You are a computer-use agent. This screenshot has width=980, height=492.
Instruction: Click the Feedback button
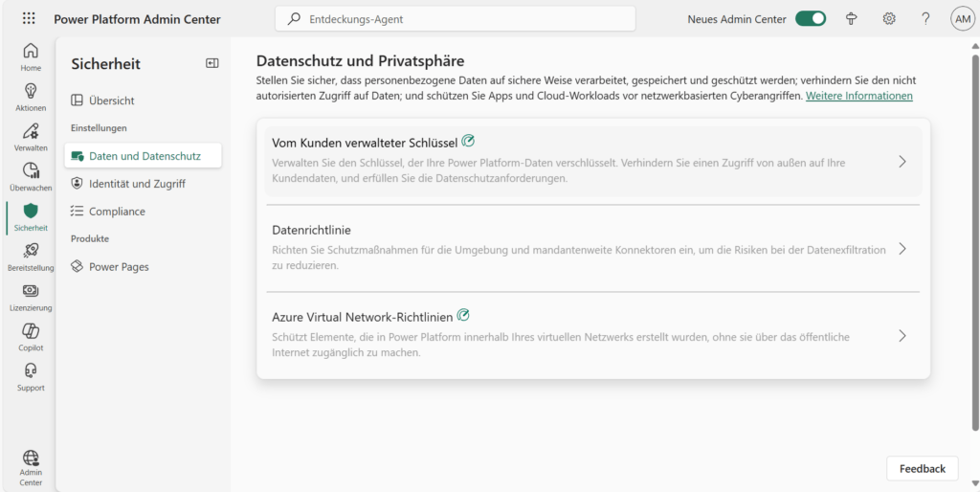click(x=922, y=468)
